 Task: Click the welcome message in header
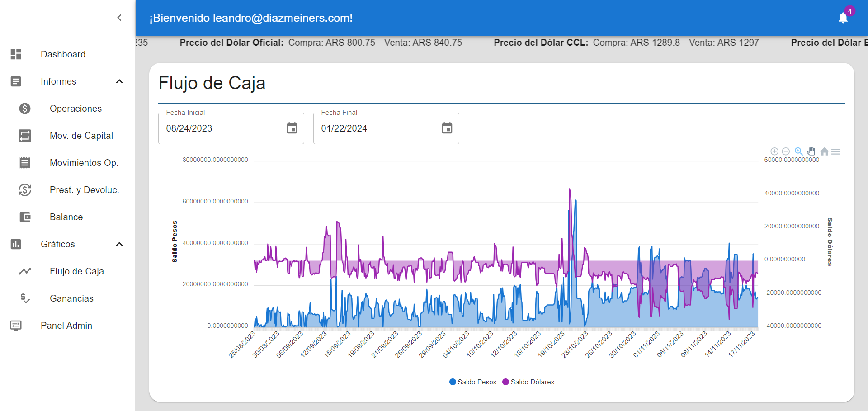(x=251, y=18)
